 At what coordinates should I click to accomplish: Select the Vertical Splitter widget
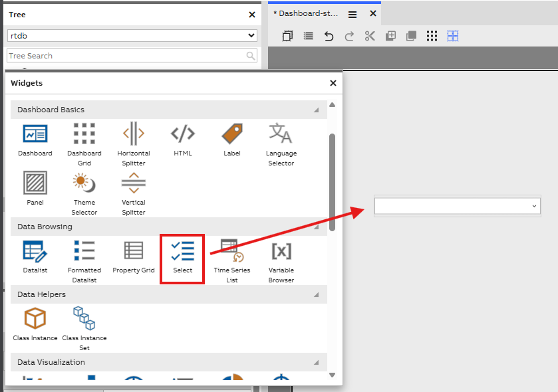(x=134, y=183)
